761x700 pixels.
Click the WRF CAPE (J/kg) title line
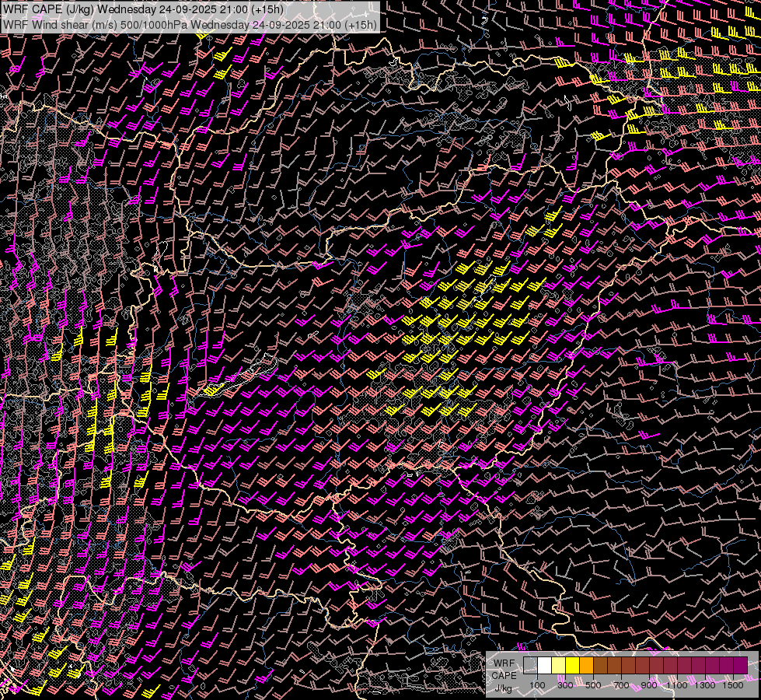[x=143, y=11]
